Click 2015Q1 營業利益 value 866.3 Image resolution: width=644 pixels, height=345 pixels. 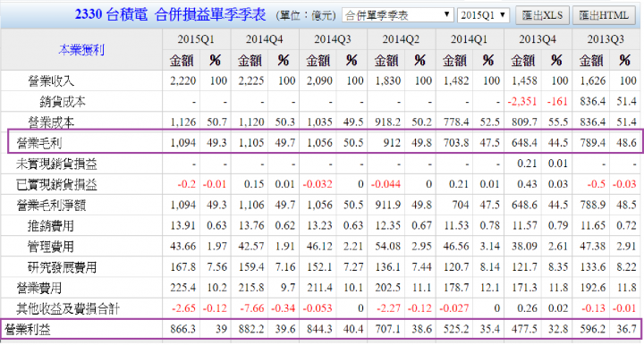[182, 330]
